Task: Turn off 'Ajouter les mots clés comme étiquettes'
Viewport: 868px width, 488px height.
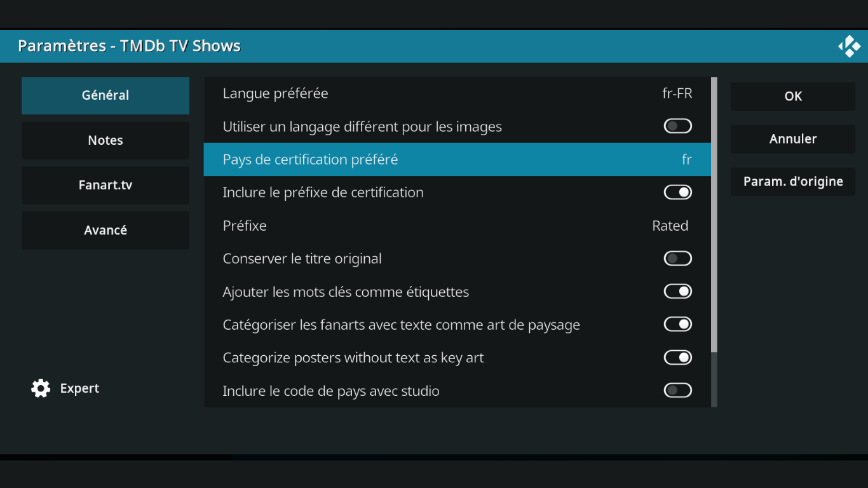Action: pyautogui.click(x=677, y=292)
